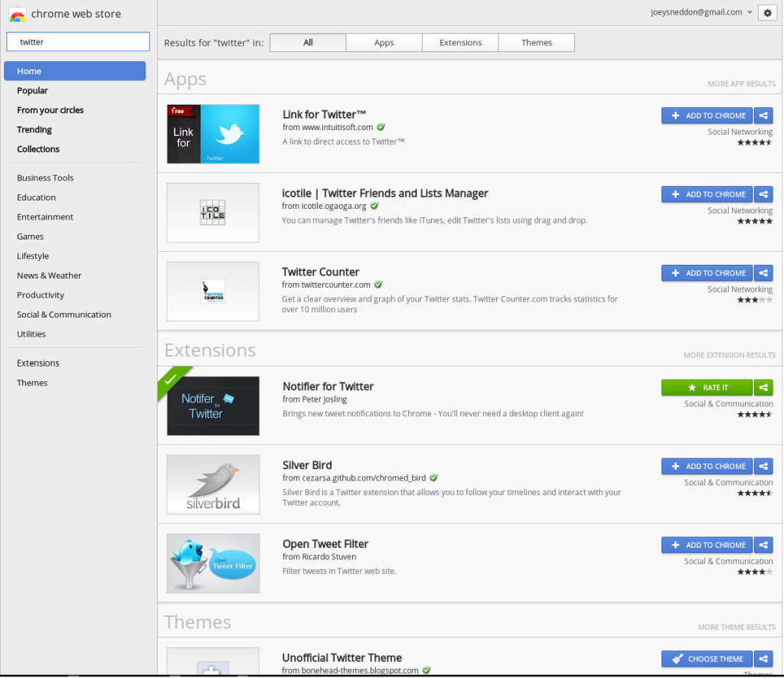Click star rating of Link for Twitter
This screenshot has height=678, width=784.
[x=754, y=142]
